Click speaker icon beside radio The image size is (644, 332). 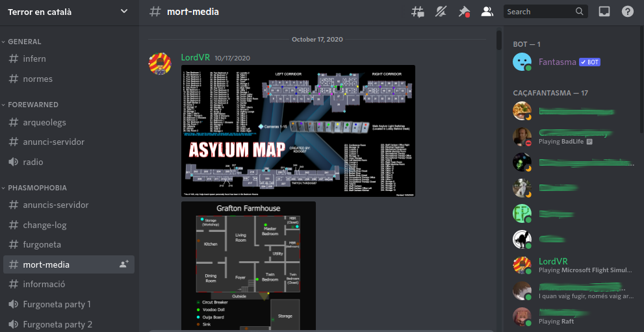[14, 162]
